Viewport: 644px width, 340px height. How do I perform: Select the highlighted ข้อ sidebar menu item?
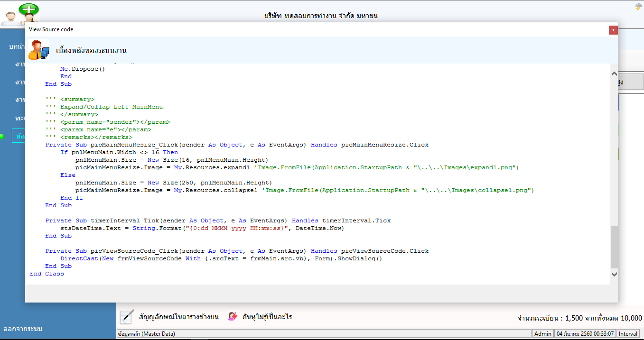pos(19,136)
